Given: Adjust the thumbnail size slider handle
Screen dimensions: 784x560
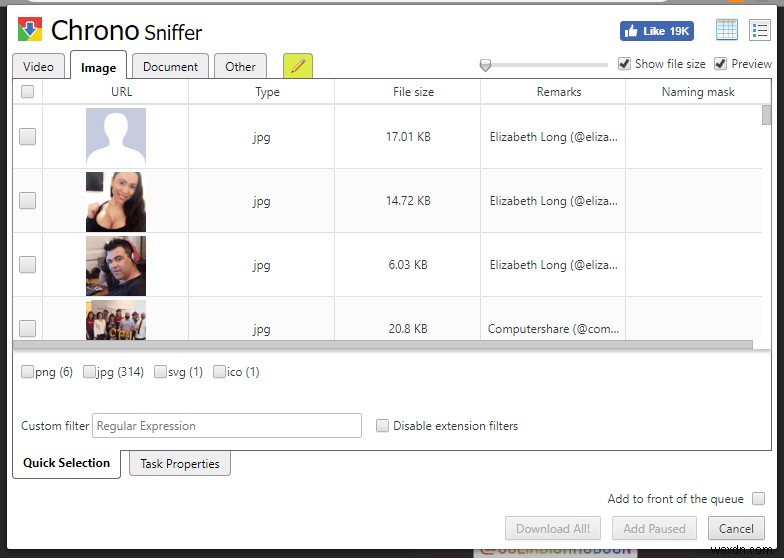Looking at the screenshot, I should coord(485,65).
